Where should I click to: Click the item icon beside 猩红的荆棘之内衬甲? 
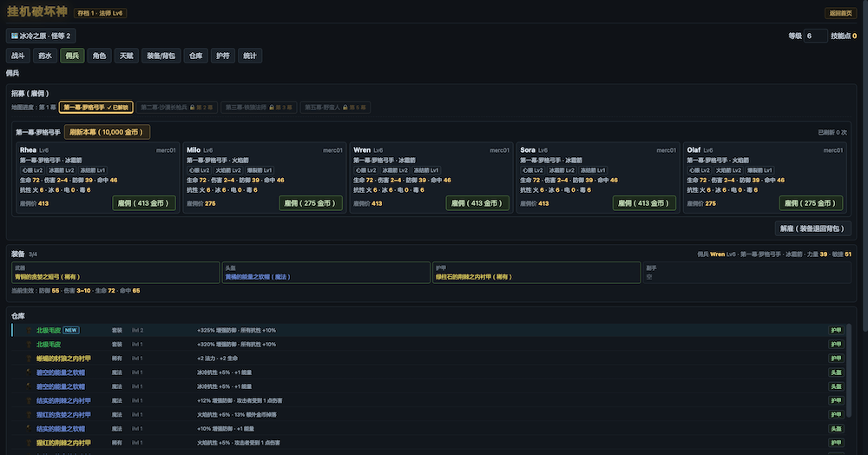[x=30, y=443]
